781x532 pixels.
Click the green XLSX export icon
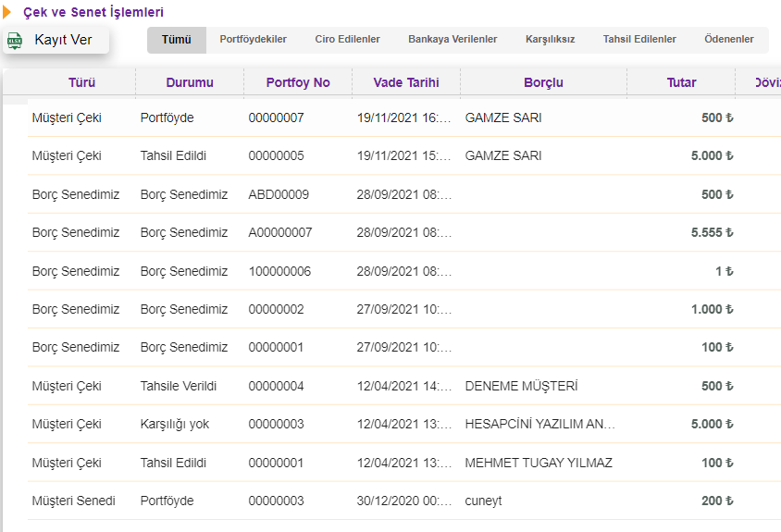15,41
